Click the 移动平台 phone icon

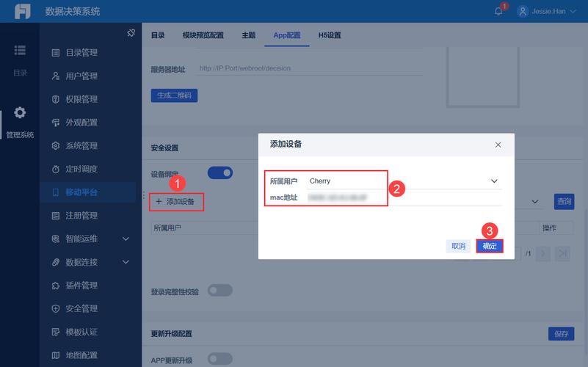56,192
